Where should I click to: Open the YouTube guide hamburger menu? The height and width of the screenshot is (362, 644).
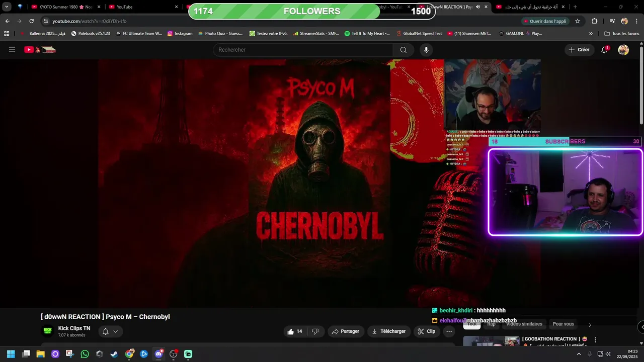click(x=12, y=50)
